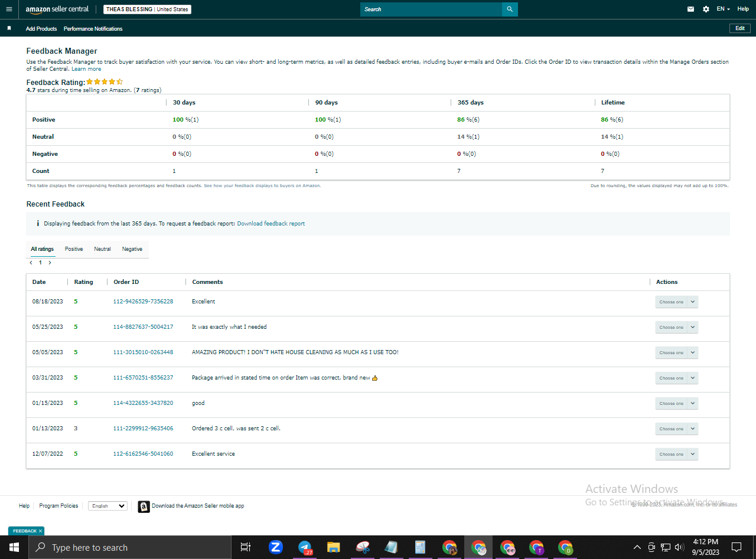Show hidden system tray icons
This screenshot has height=559, width=756.
coord(637,547)
